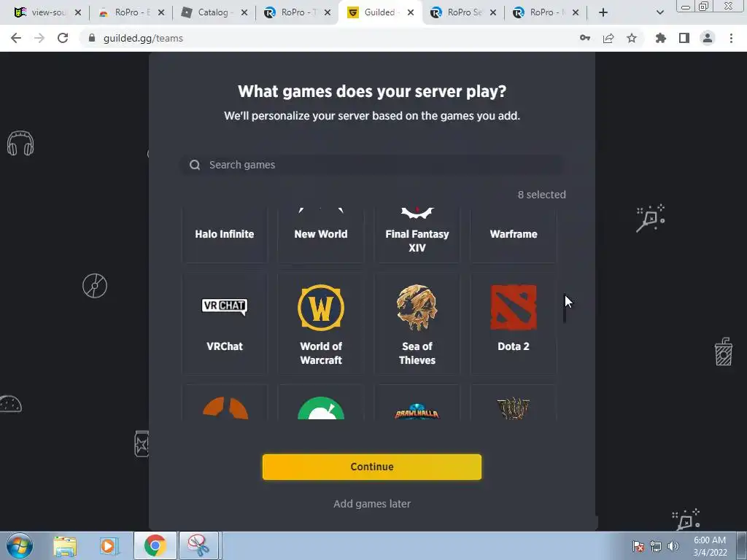
Task: Click the search magnifier icon
Action: (x=194, y=165)
